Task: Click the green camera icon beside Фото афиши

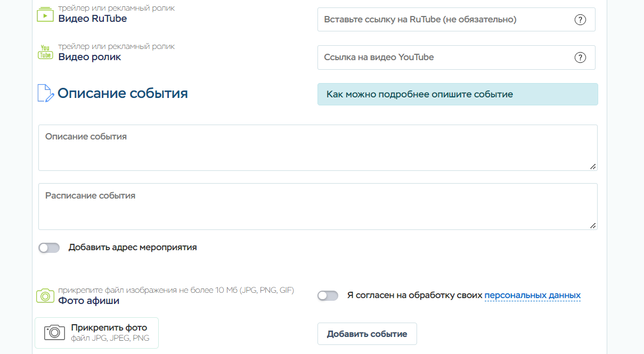Action: [x=45, y=295]
